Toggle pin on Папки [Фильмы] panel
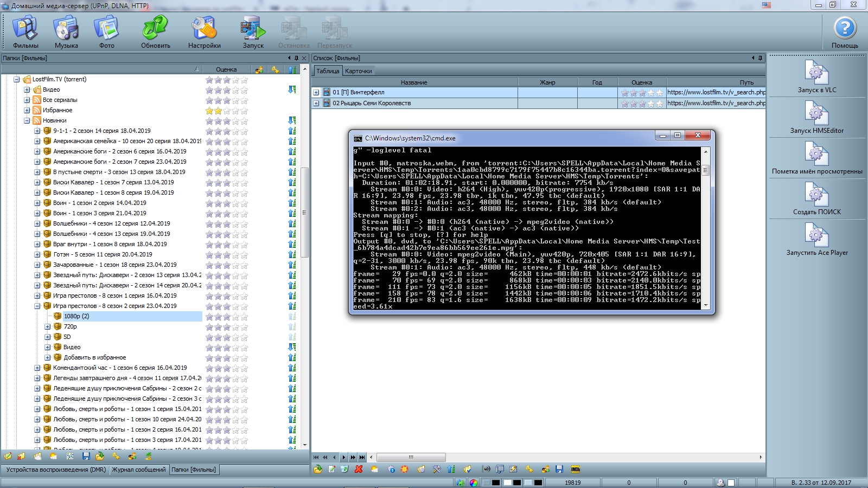Image resolution: width=868 pixels, height=488 pixels. click(x=296, y=58)
